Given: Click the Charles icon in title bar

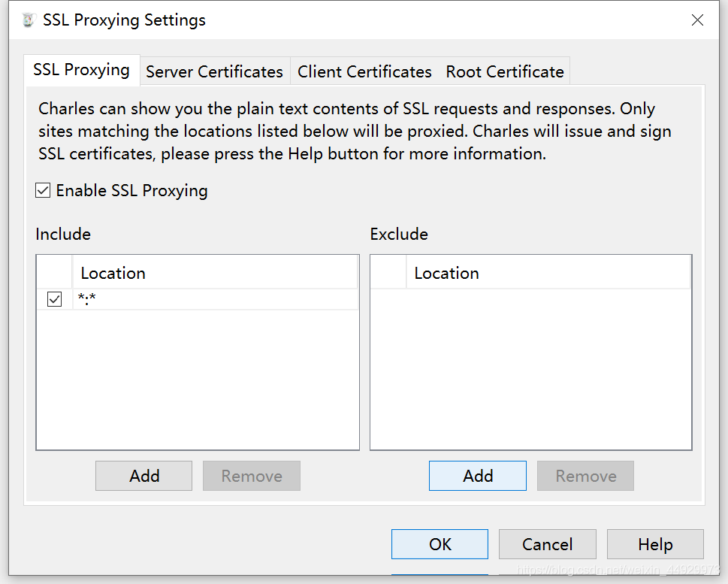Looking at the screenshot, I should click(x=29, y=20).
